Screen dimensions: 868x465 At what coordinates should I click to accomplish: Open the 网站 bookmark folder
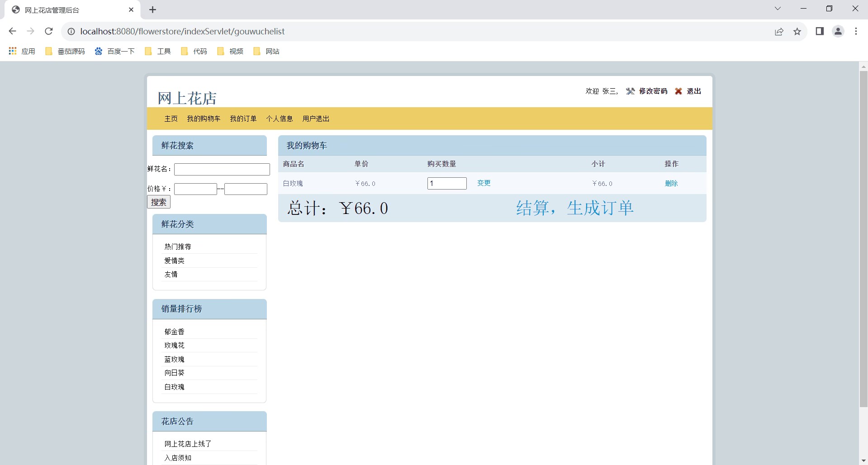(266, 51)
